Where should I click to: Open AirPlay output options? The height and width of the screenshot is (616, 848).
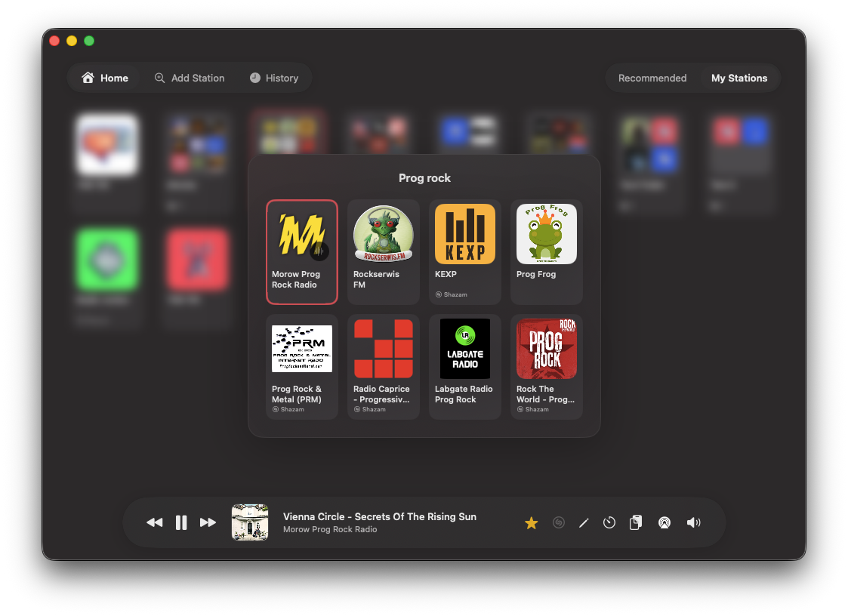(x=664, y=522)
